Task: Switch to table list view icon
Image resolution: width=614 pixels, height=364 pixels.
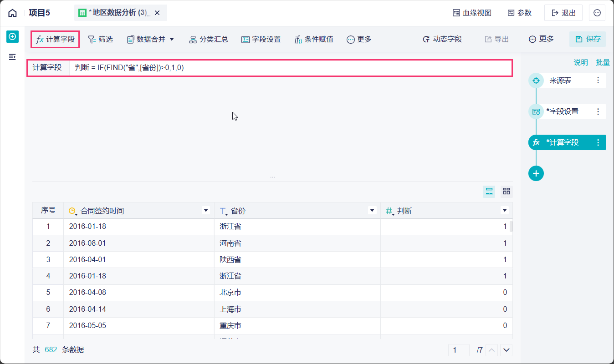Action: coord(489,191)
